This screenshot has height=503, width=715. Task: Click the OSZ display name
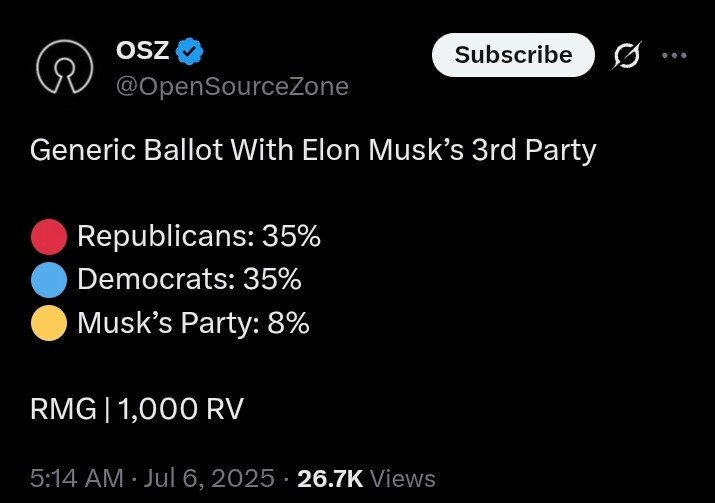(143, 50)
